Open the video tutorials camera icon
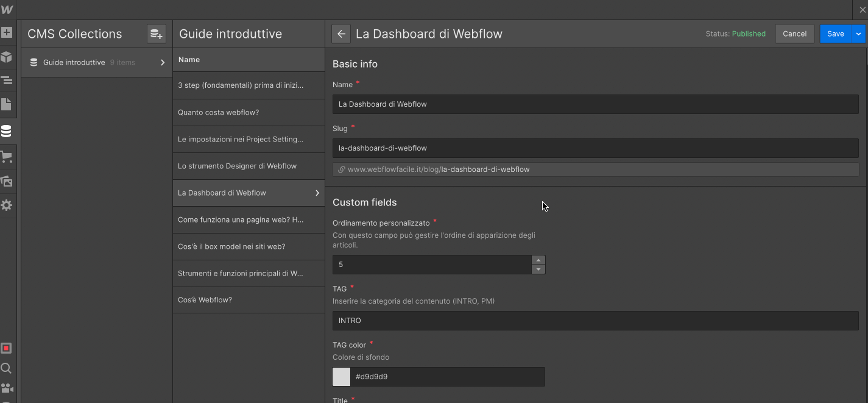This screenshot has height=403, width=868. click(7, 388)
